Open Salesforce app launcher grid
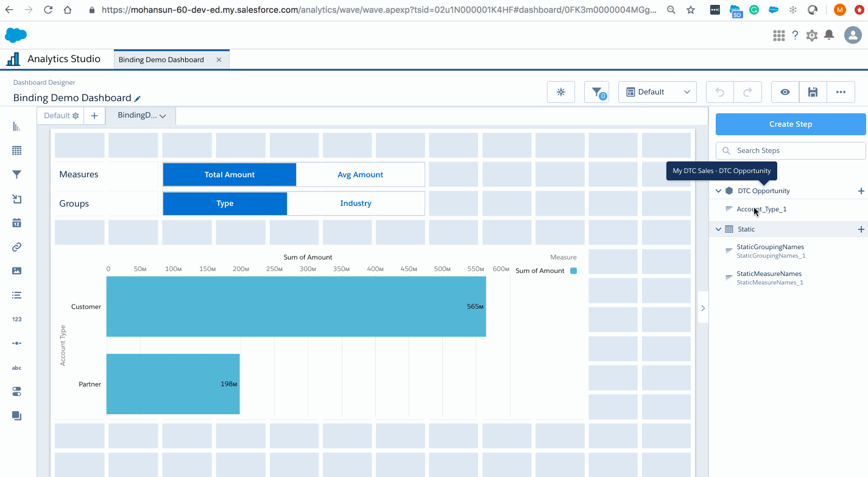The image size is (868, 477). pos(778,35)
